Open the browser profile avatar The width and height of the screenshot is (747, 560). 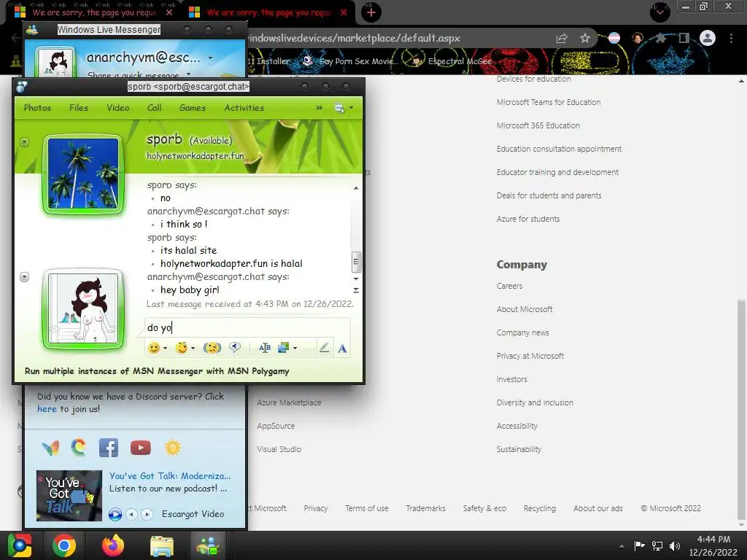coord(708,38)
